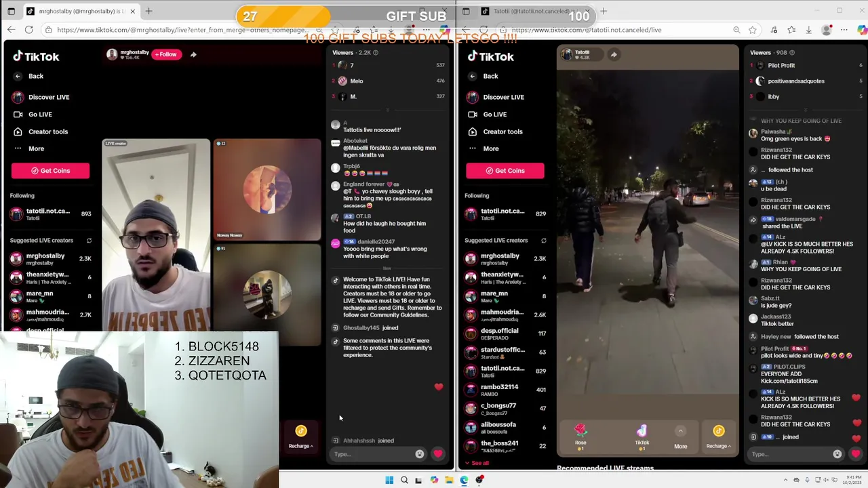Reload the mrghostalby browser page
Viewport: 868px width, 488px height.
(28, 30)
